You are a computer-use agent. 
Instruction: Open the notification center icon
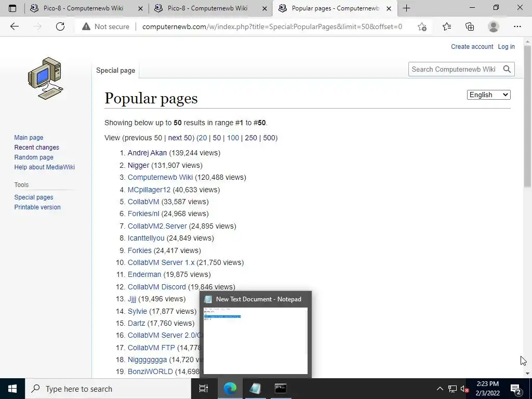pos(516,389)
